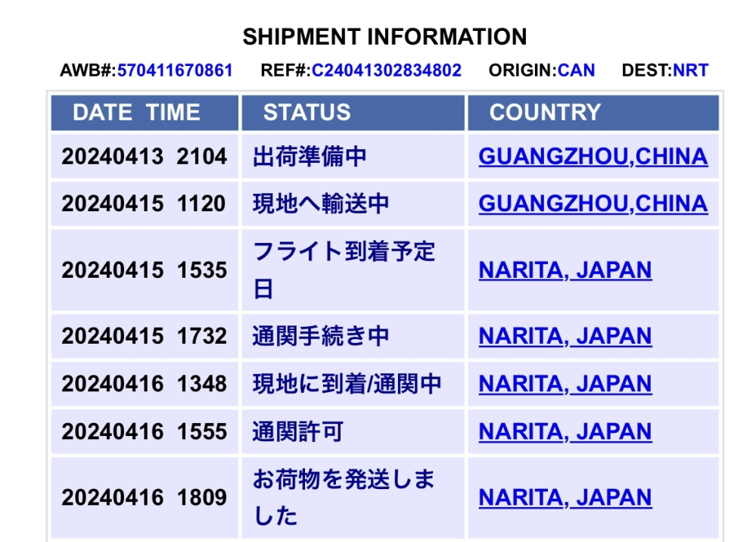Click the origin code CAN
Viewport: 756px width, 542px height.
576,70
